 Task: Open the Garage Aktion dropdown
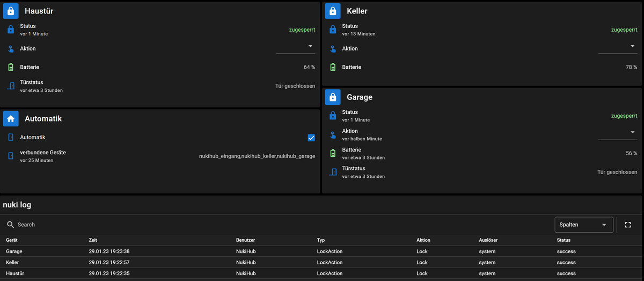[x=618, y=133]
